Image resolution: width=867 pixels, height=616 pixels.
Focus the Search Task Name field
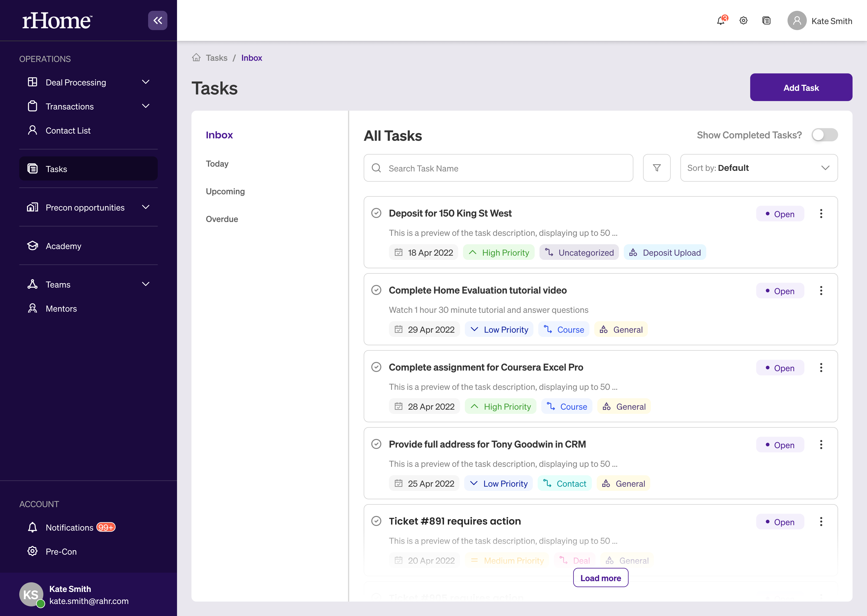pos(498,168)
